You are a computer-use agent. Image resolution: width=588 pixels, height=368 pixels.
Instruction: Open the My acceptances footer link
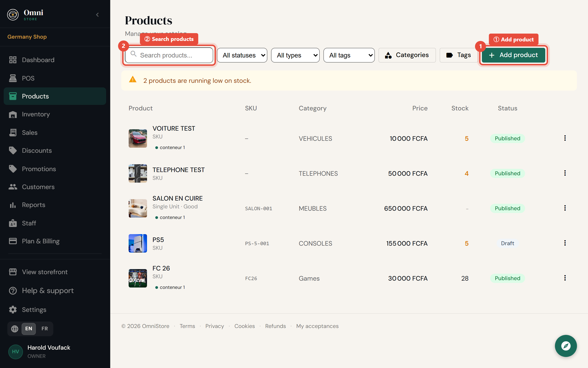point(317,326)
